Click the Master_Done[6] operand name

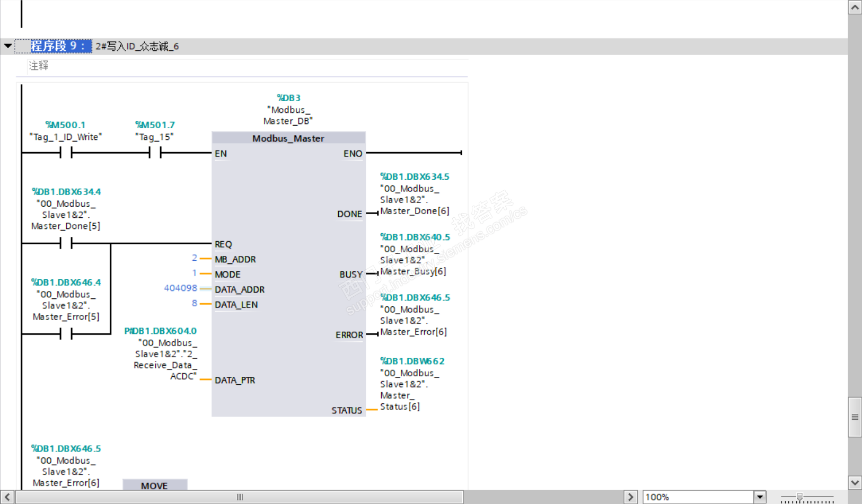(415, 211)
